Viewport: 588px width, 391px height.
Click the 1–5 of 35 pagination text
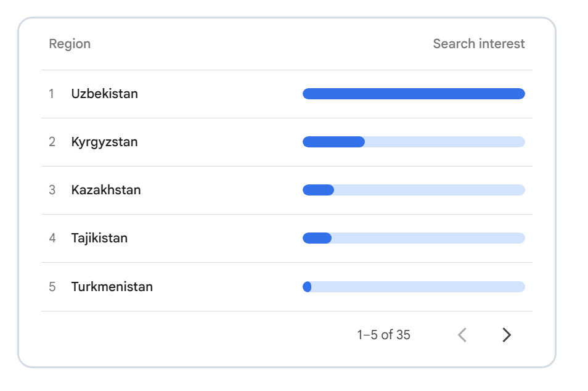(x=383, y=335)
